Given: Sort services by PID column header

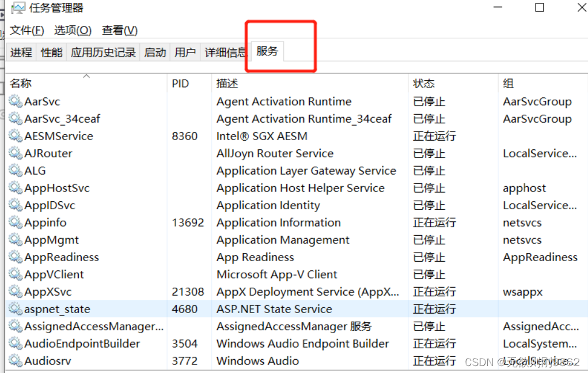Looking at the screenshot, I should 189,84.
